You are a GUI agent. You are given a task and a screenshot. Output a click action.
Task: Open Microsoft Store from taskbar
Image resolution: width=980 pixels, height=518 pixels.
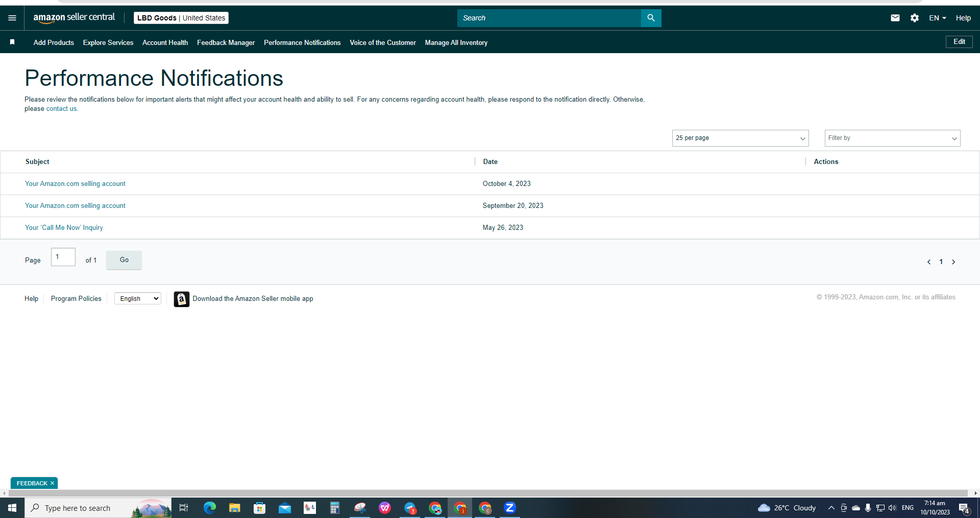259,508
